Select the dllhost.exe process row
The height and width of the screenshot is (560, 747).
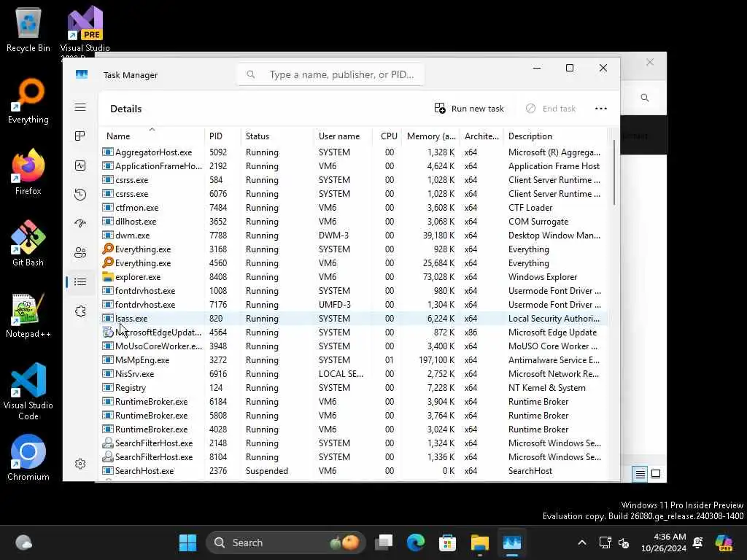coord(353,222)
